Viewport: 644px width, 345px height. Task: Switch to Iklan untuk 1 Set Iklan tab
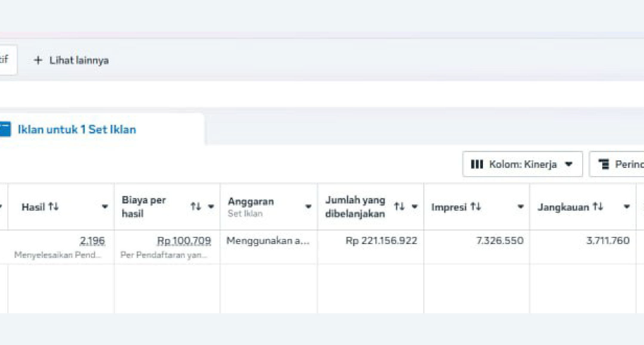77,130
